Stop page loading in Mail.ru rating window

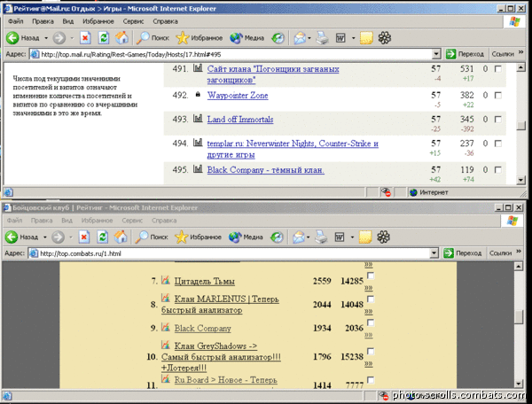[85, 38]
